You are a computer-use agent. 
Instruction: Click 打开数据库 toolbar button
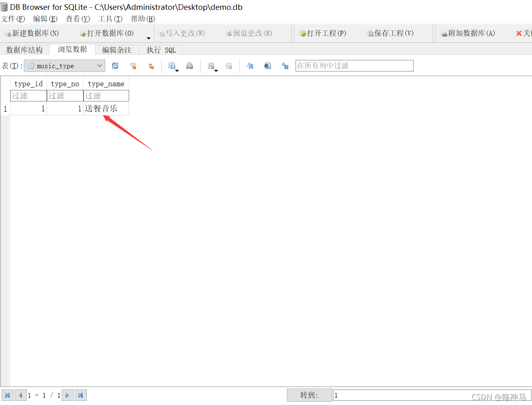coord(107,33)
